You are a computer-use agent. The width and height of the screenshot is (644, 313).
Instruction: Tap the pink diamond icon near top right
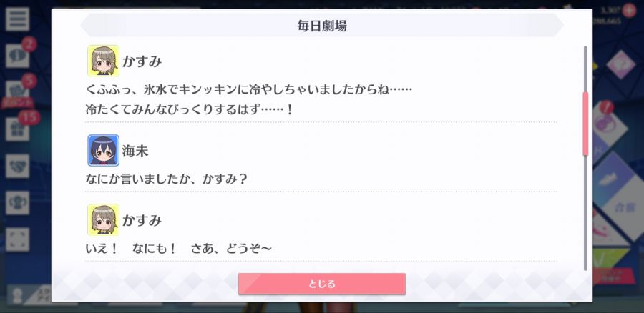click(620, 65)
